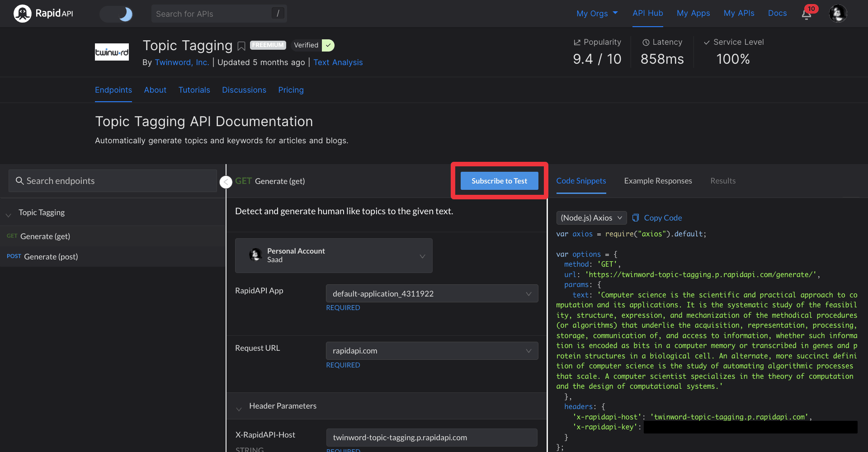Click the copy code clipboard icon
The height and width of the screenshot is (452, 868).
point(636,218)
